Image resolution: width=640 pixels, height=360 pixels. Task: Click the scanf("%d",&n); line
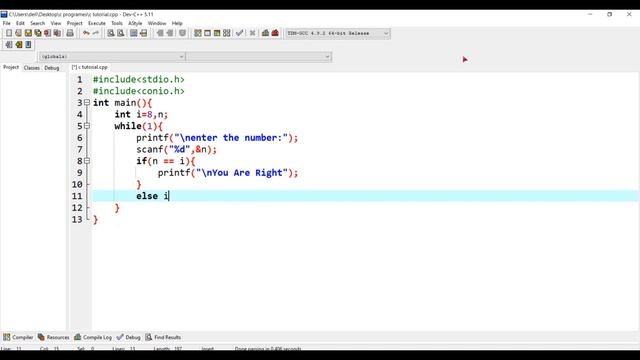pos(176,149)
